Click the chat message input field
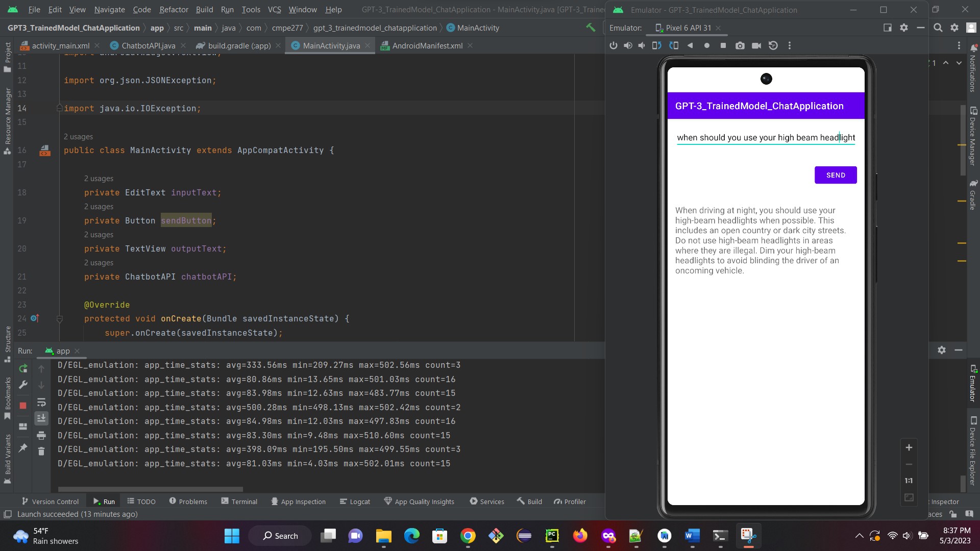Image resolution: width=980 pixels, height=551 pixels. [766, 138]
